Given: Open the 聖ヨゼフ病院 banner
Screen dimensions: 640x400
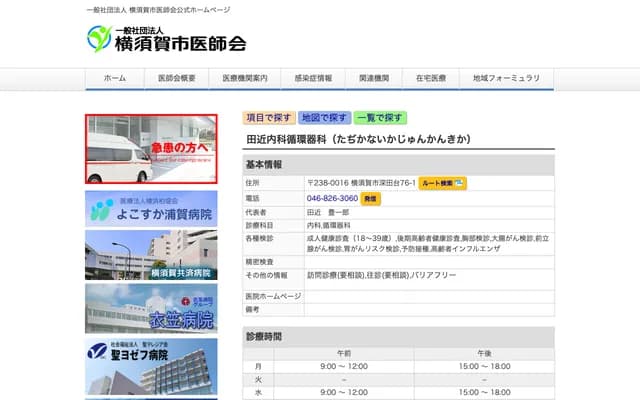Looking at the screenshot, I should point(151,365).
